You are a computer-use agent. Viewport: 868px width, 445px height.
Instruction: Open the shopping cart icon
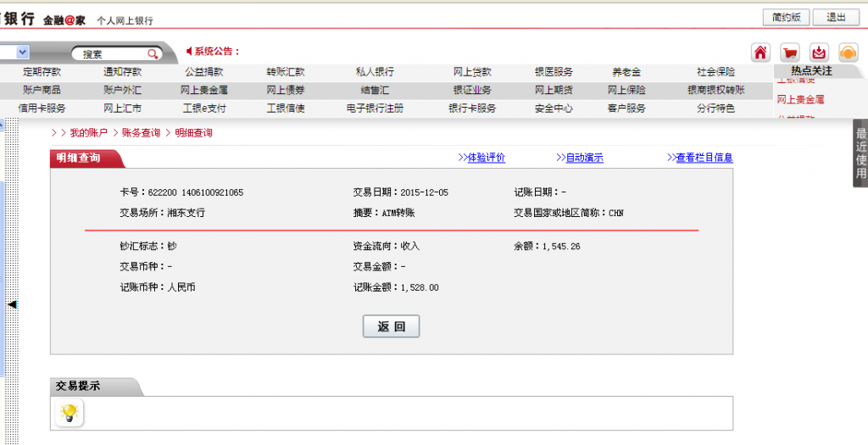coord(789,52)
